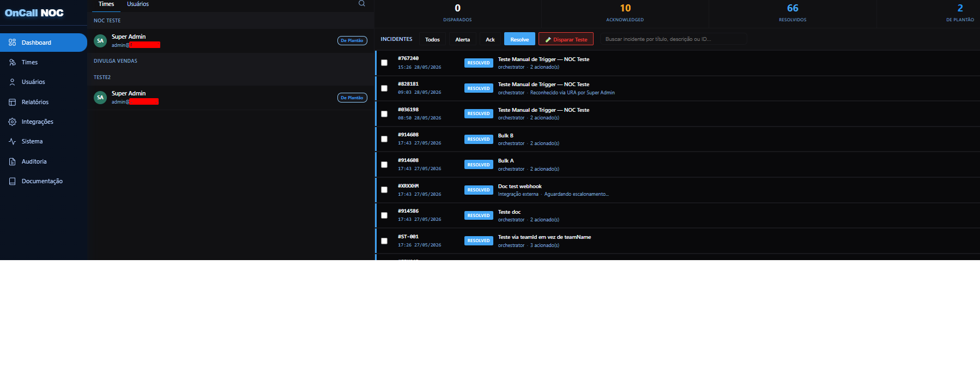Click incident ID #XRXXHM
The width and height of the screenshot is (980, 367).
click(x=408, y=186)
